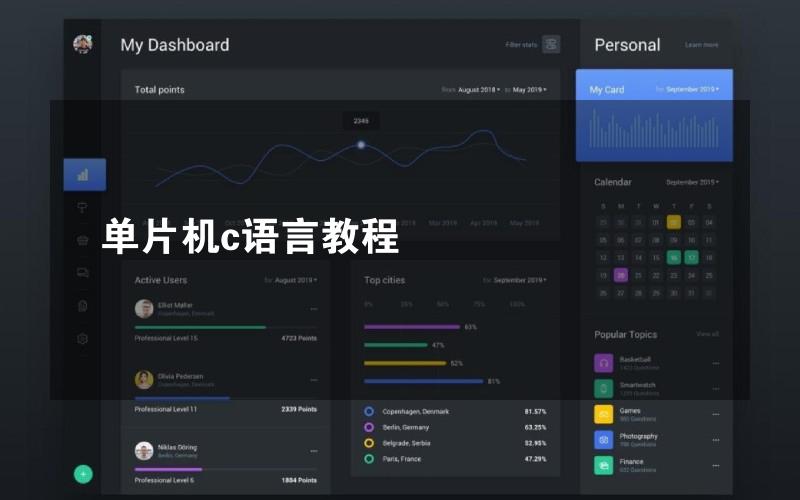This screenshot has height=500, width=800.
Task: Select the Copenhagen, Denmark legend circle
Action: click(x=369, y=411)
